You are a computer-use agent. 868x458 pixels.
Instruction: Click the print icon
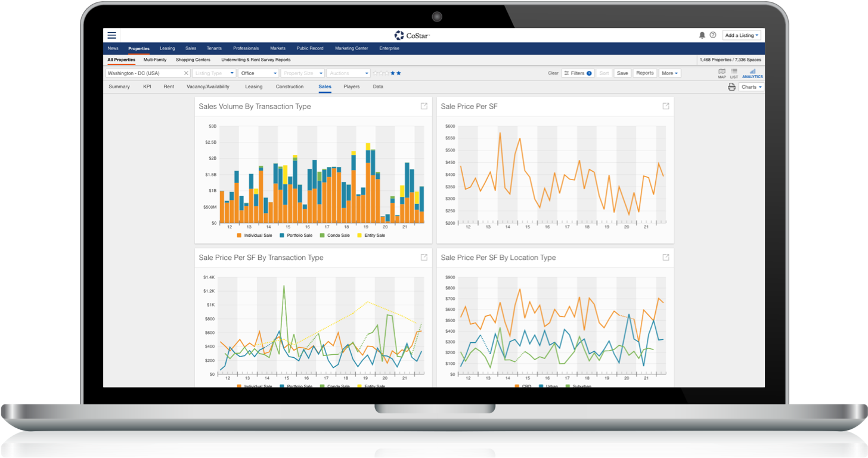[x=731, y=87]
